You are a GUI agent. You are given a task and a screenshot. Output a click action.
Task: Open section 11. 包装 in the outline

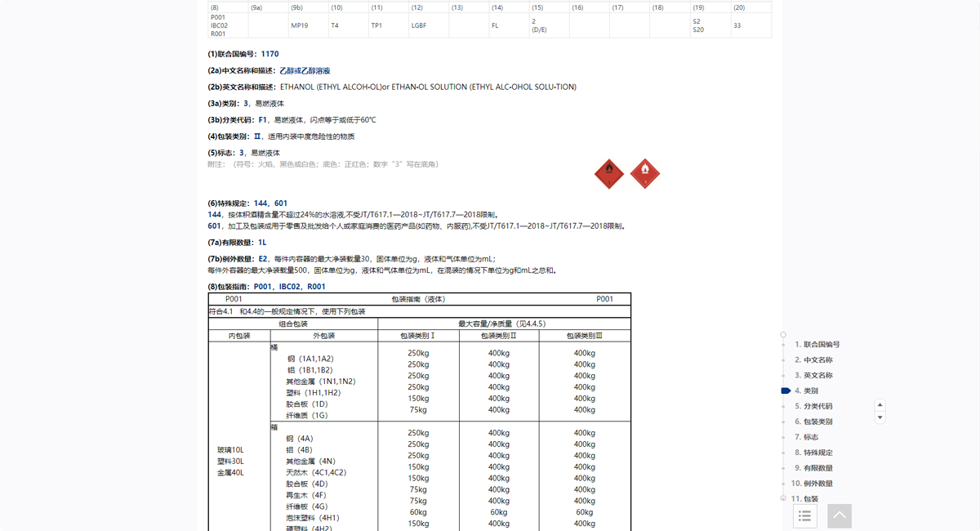pos(804,499)
